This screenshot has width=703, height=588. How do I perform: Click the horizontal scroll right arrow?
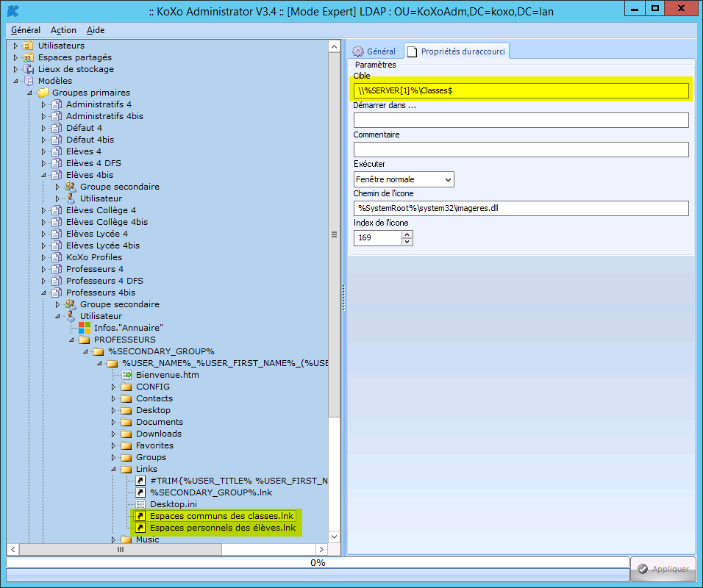pyautogui.click(x=321, y=549)
